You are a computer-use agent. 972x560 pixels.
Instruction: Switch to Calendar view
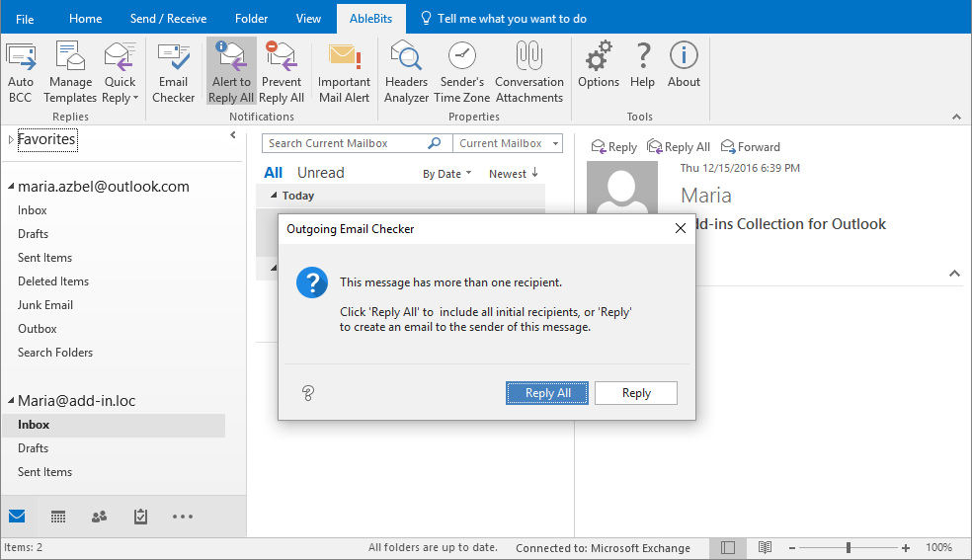[x=58, y=517]
